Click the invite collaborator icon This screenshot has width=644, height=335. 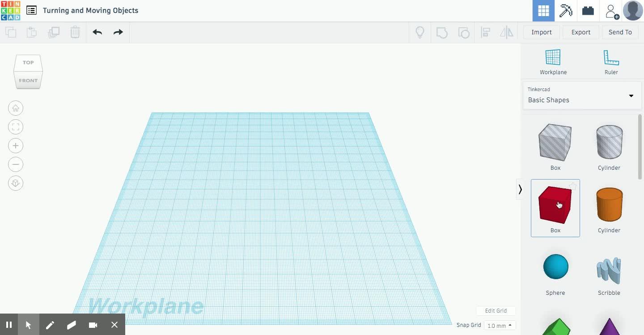pyautogui.click(x=611, y=11)
